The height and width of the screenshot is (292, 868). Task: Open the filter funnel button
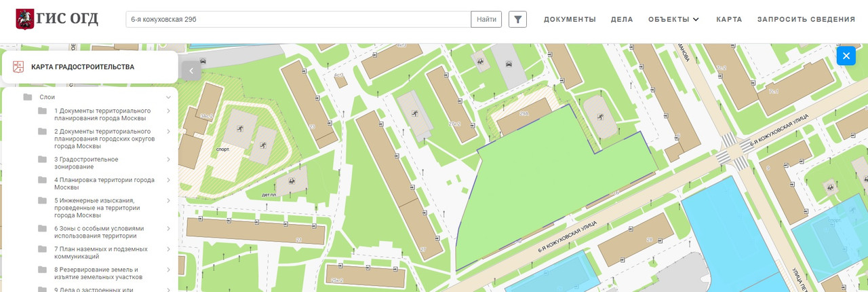[517, 19]
